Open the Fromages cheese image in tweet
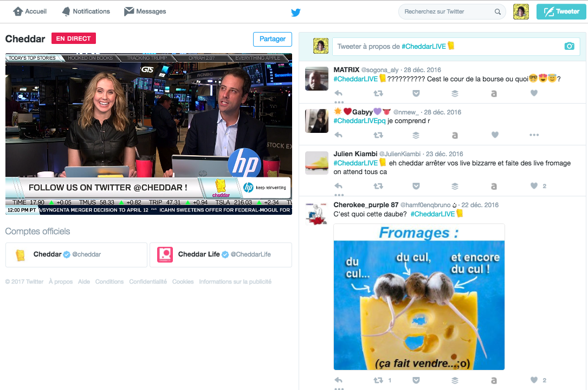 419,297
